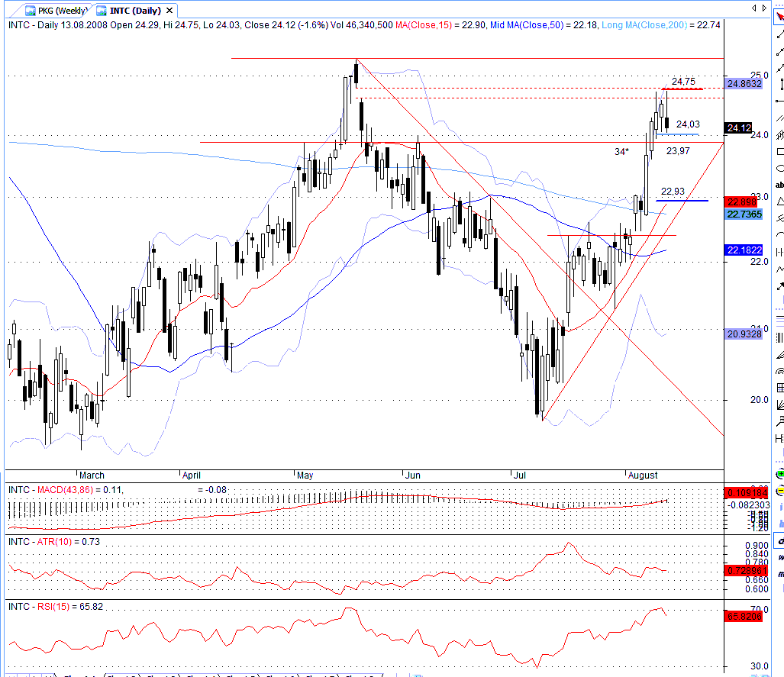Select the INTC (Daily) tab
The width and height of the screenshot is (784, 677).
point(135,11)
